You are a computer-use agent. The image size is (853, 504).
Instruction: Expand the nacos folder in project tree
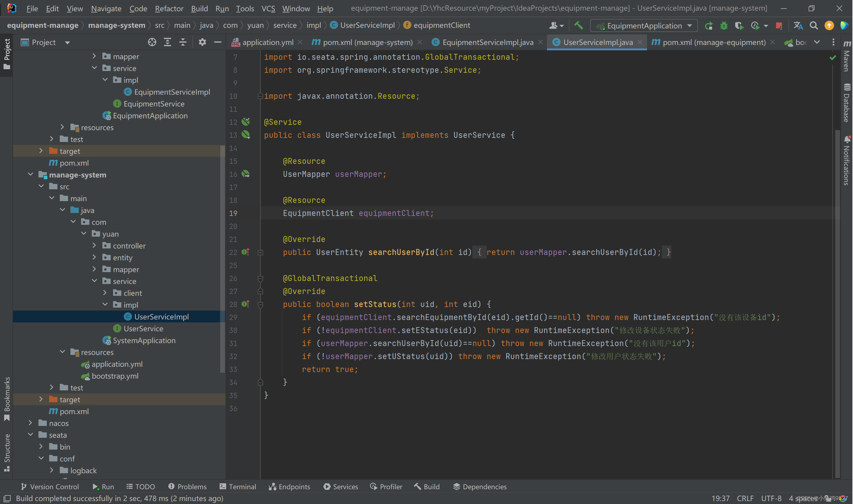[x=30, y=423]
